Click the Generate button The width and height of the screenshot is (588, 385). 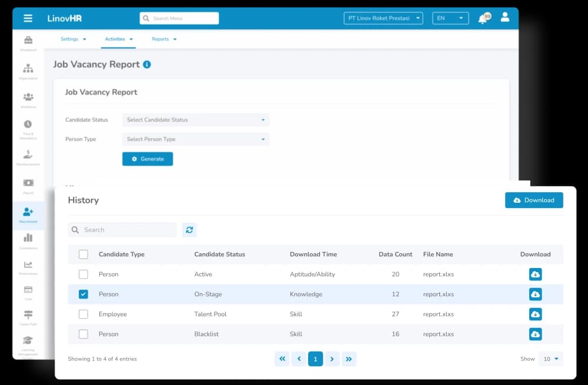click(148, 159)
